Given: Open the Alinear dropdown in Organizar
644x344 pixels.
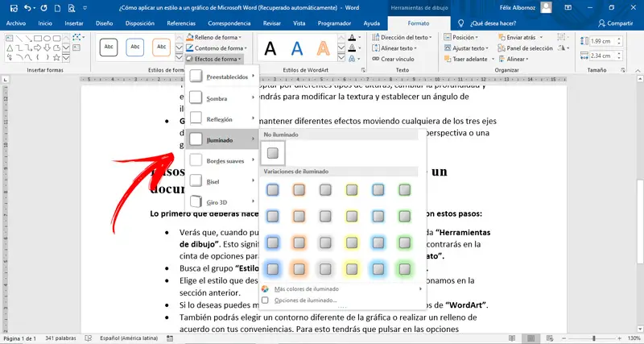Looking at the screenshot, I should click(514, 59).
